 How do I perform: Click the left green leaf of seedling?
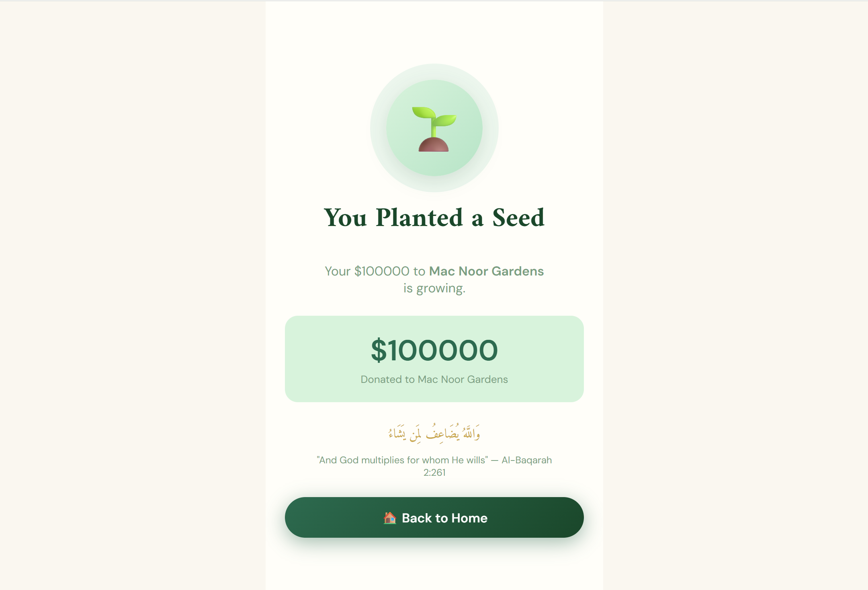pos(424,112)
